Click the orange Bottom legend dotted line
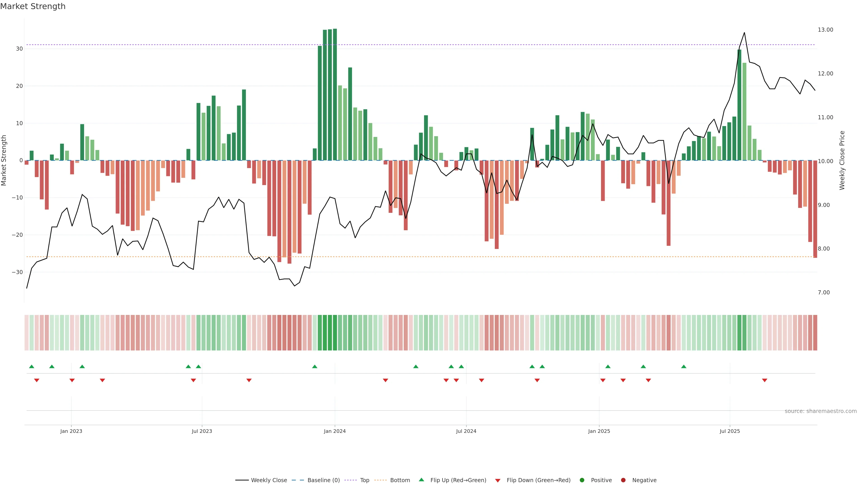 (380, 480)
